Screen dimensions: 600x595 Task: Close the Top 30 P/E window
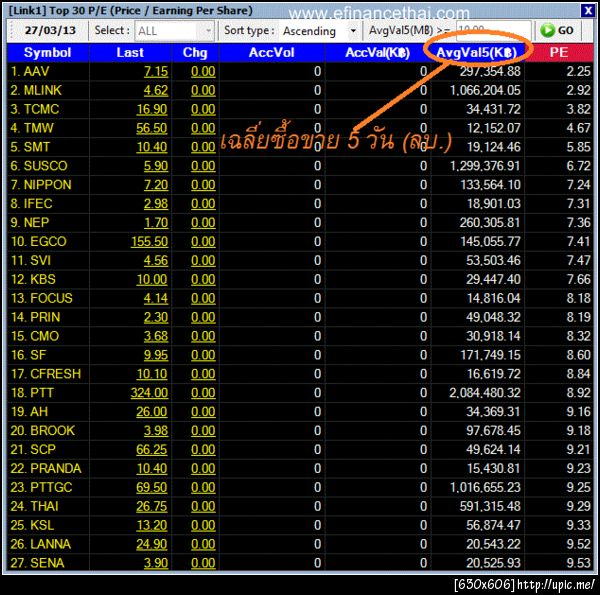click(x=587, y=10)
